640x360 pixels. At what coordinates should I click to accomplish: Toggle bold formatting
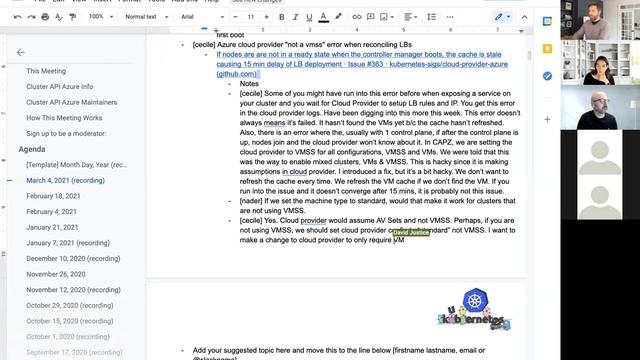281,17
